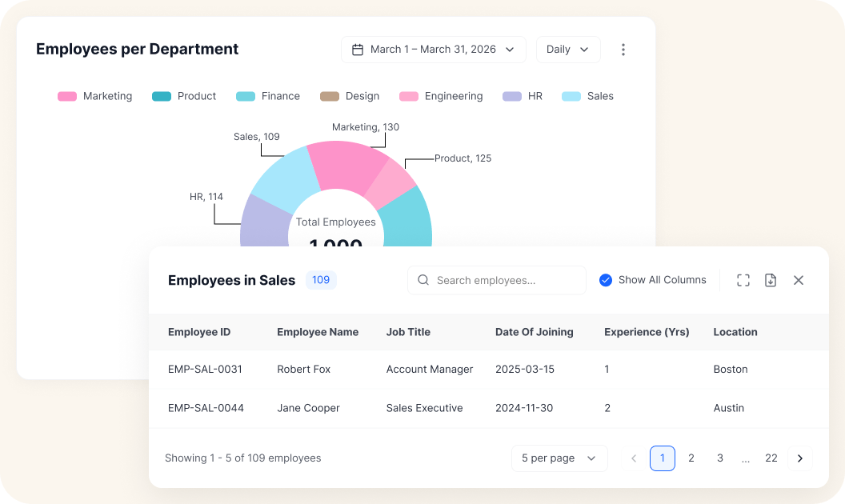This screenshot has width=845, height=504.
Task: Sort by Date Of Joining column header
Action: 534,332
